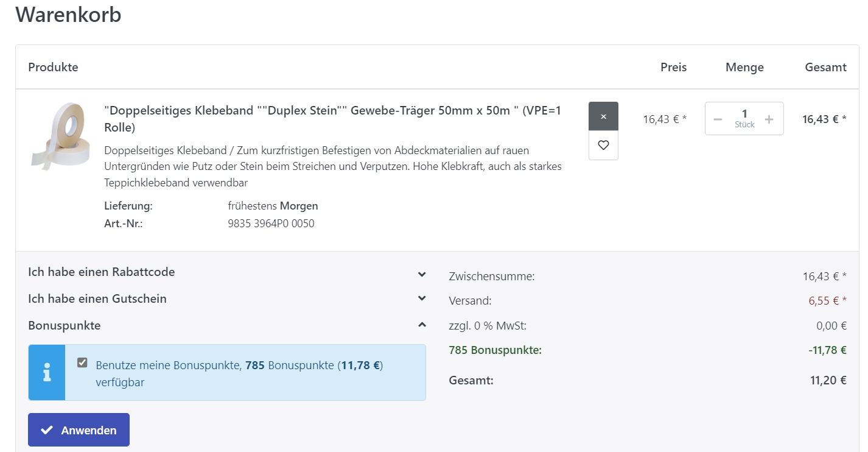Image resolution: width=868 pixels, height=452 pixels.
Task: Remove the Klebeband item with the × button
Action: tap(603, 116)
